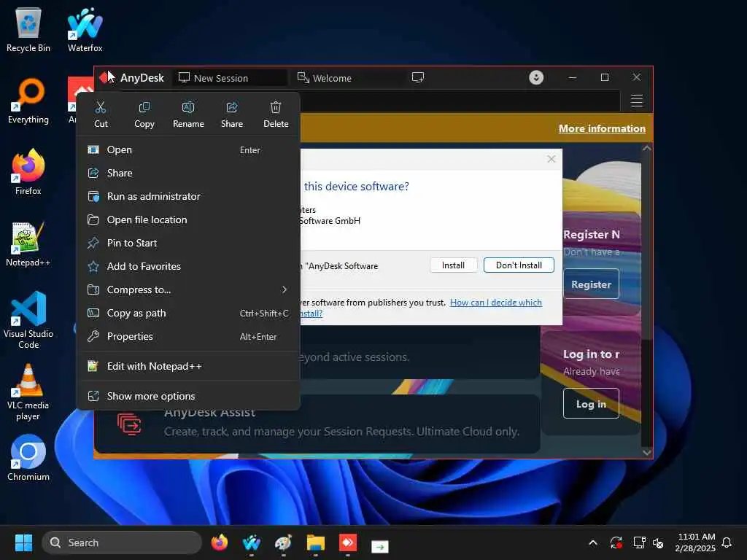The image size is (747, 560).
Task: Select Run as administrator
Action: click(189, 197)
